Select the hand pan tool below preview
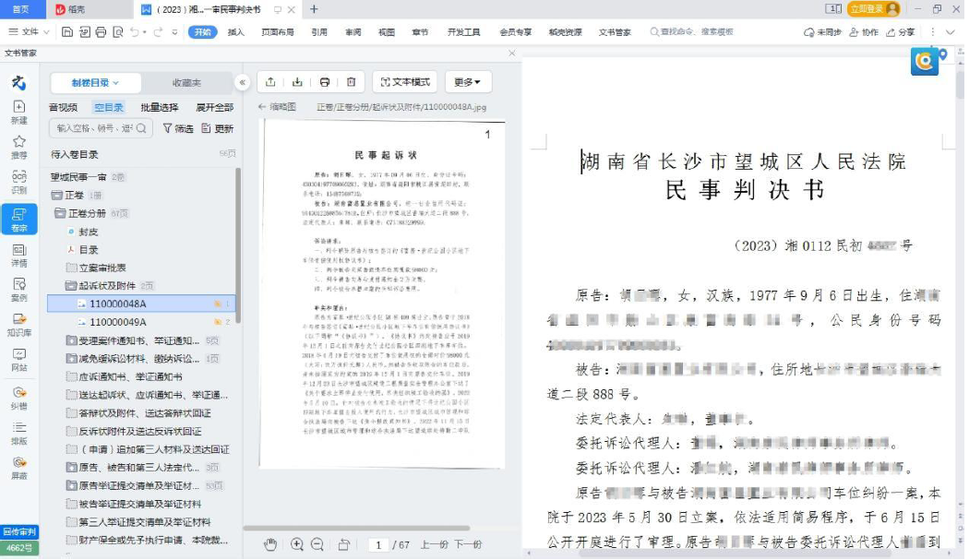Viewport: 969px width, 560px height. 270,544
